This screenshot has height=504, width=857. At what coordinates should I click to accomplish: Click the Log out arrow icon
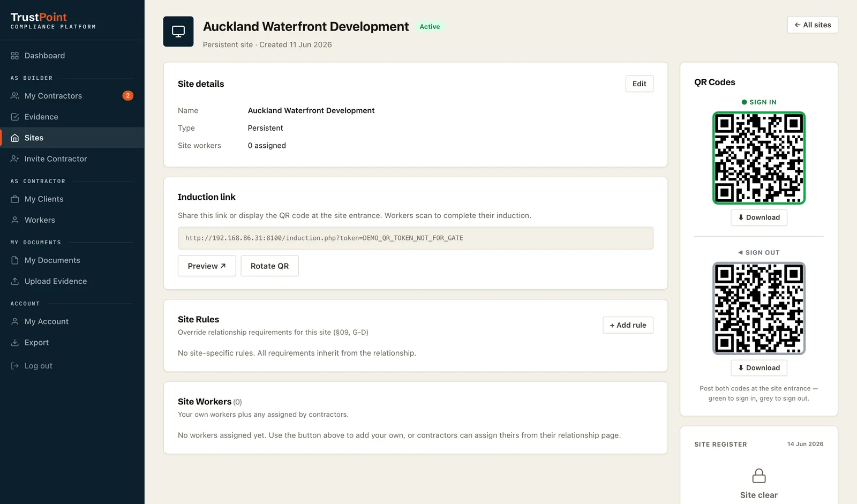[x=15, y=366]
